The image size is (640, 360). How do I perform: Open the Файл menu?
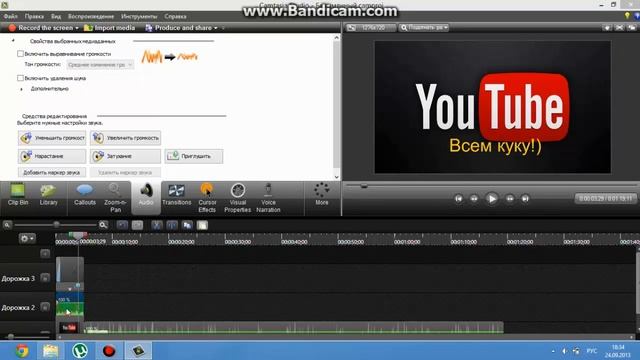11,16
